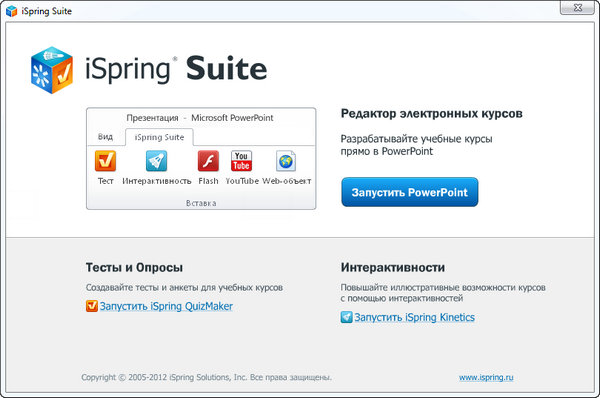Click the iSpring Suite title bar icon
This screenshot has height=398, width=600.
pyautogui.click(x=11, y=11)
